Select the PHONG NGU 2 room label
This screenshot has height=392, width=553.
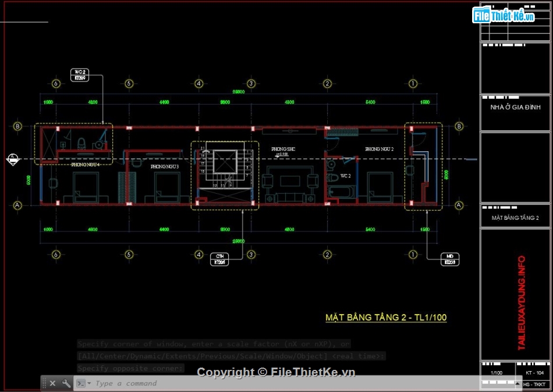coord(380,149)
